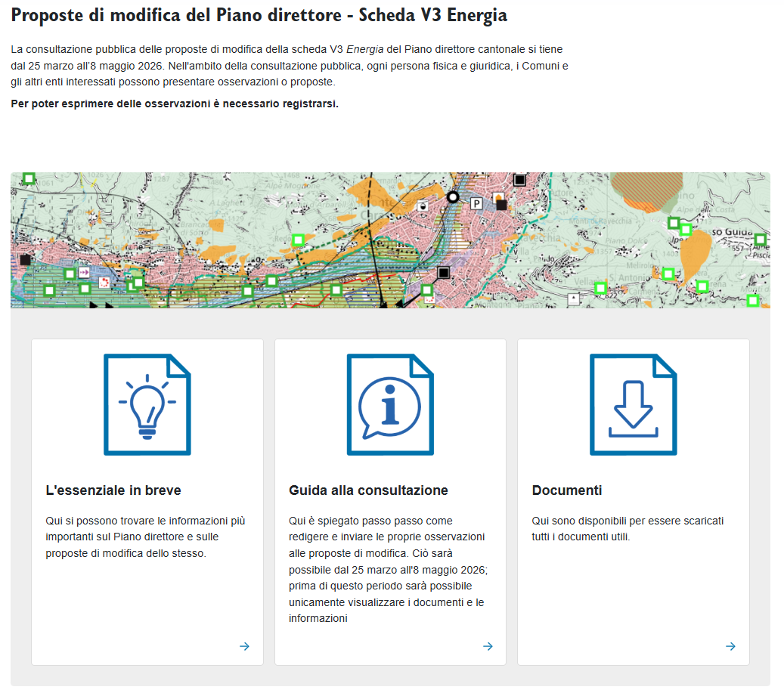Viewport: 784px width, 696px height.
Task: Click the Guida alla consultazione description text
Action: [x=389, y=570]
